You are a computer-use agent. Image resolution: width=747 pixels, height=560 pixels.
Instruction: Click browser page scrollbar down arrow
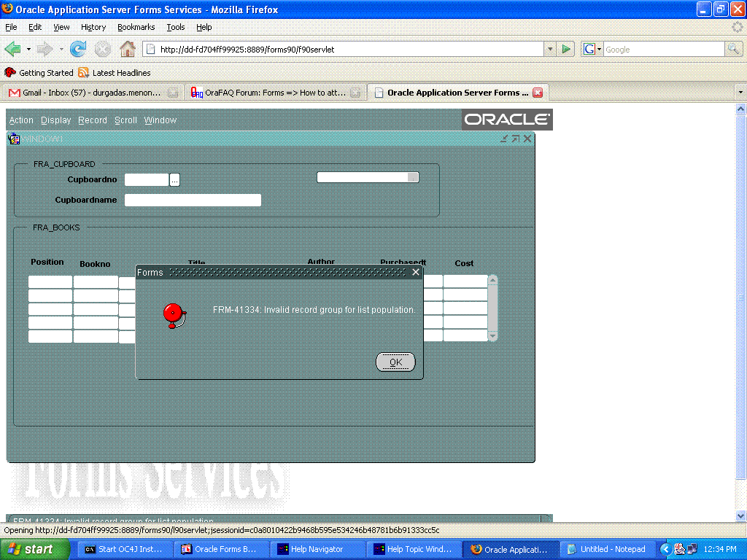click(740, 516)
